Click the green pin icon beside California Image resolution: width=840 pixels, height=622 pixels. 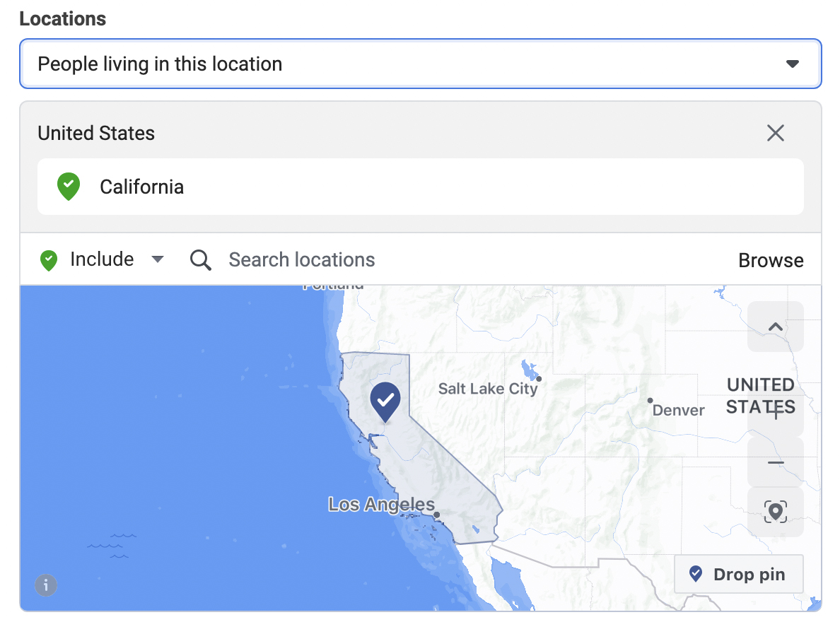point(69,187)
